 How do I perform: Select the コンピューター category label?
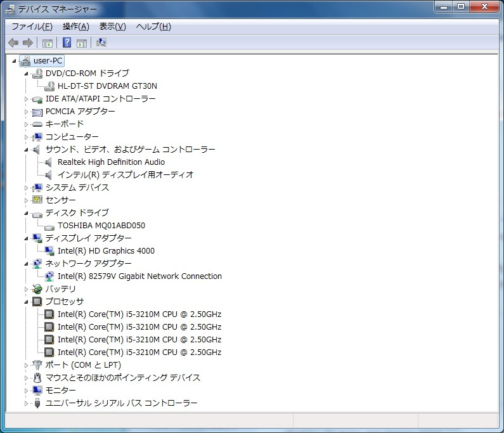(72, 137)
